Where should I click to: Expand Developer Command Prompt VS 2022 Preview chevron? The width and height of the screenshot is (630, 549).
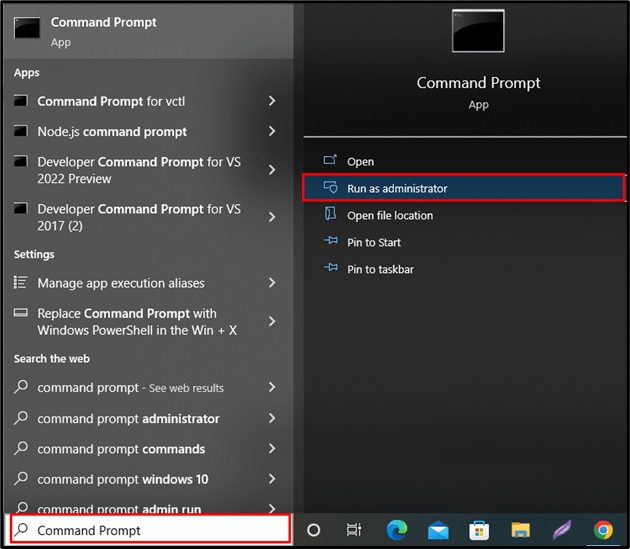click(272, 170)
